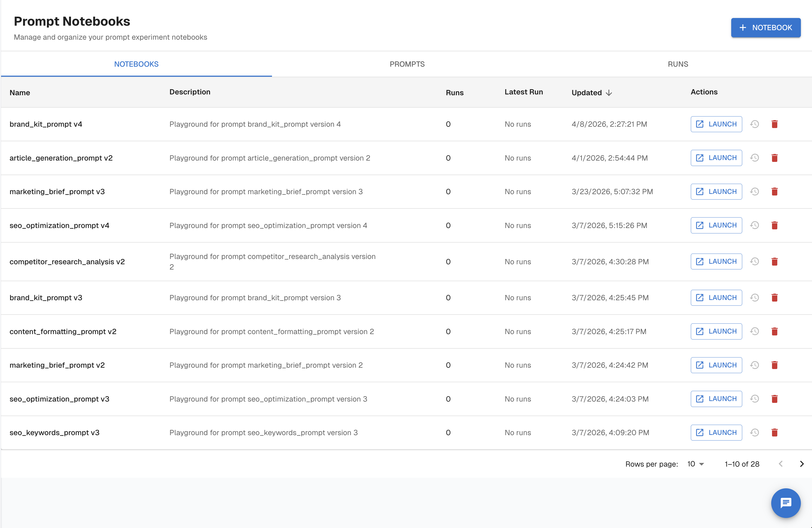Go to next page of notebooks
The width and height of the screenshot is (812, 528).
[x=802, y=464]
